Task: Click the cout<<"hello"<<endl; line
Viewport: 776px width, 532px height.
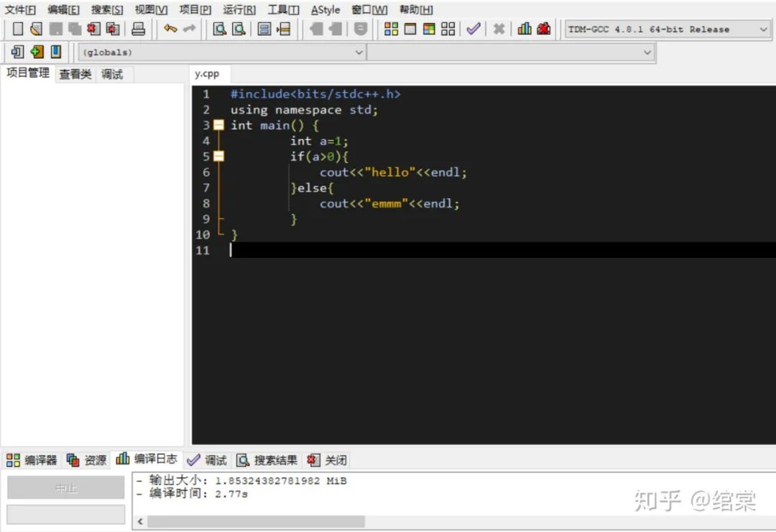Action: [393, 172]
